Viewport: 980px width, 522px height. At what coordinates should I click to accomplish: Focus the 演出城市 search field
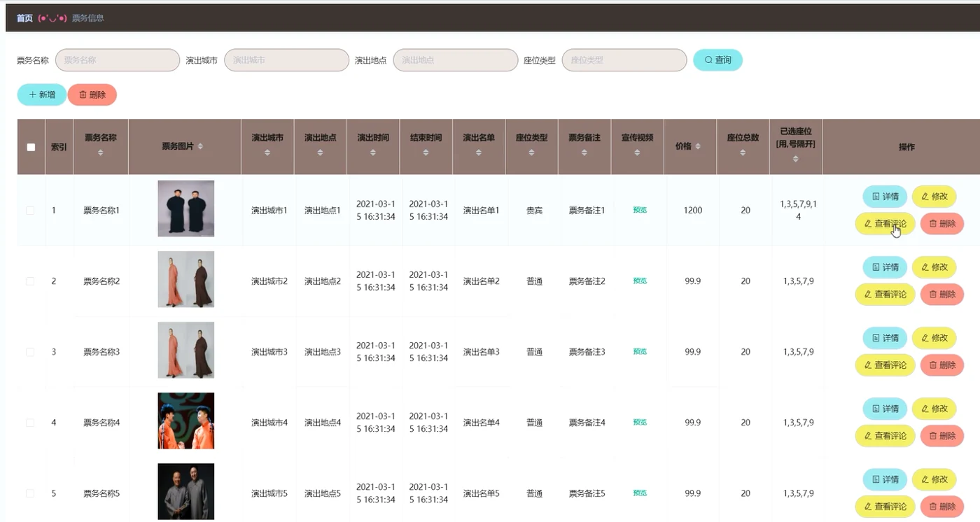tap(286, 60)
